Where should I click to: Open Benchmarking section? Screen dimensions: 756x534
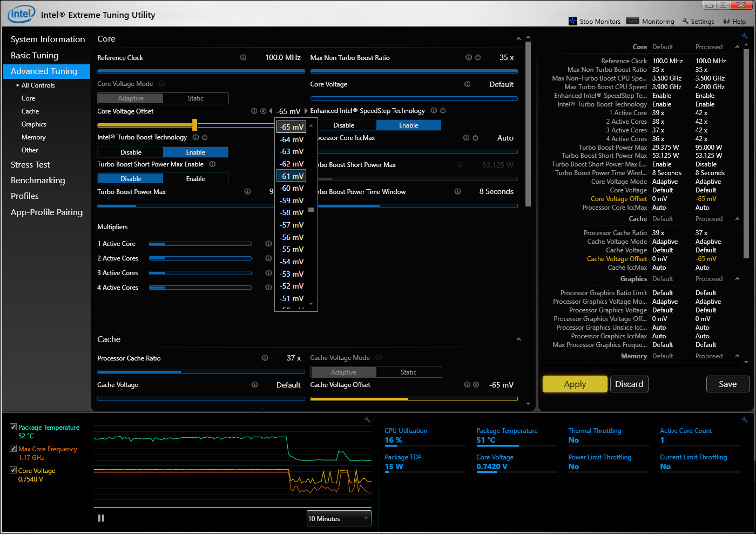38,181
